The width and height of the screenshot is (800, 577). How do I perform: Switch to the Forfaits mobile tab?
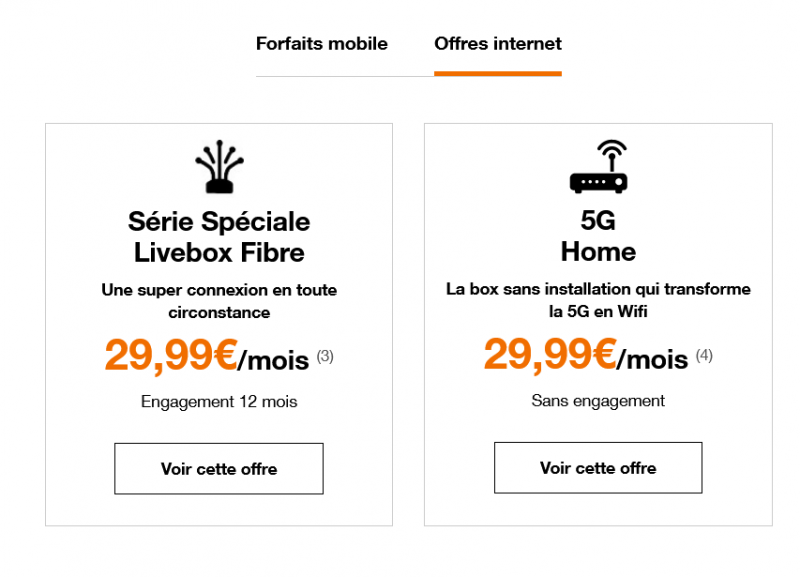click(322, 44)
